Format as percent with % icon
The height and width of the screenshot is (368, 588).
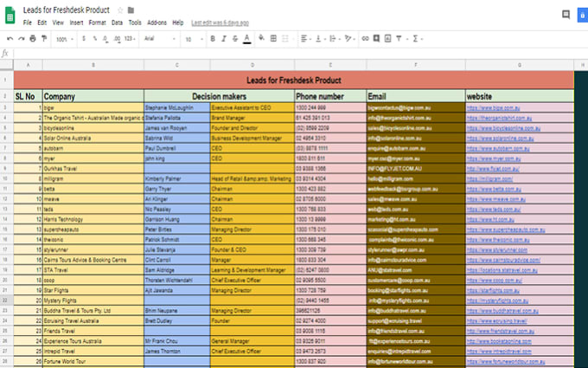pyautogui.click(x=94, y=39)
